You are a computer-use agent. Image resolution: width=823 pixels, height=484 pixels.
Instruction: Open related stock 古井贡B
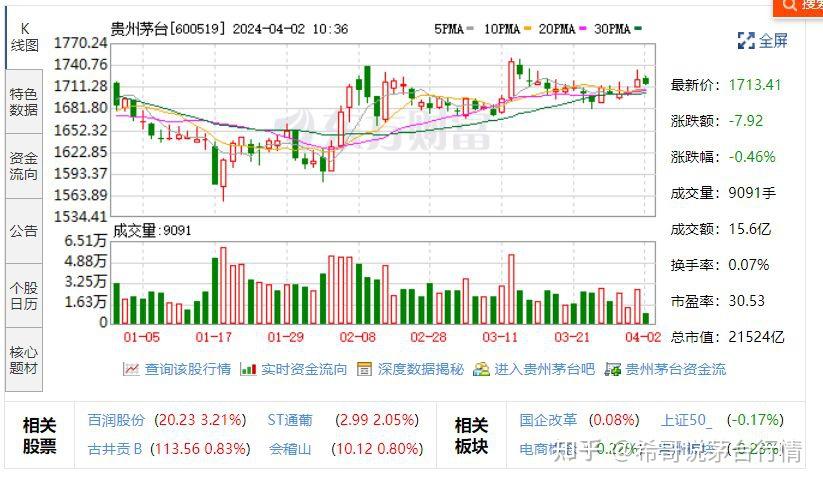point(115,449)
